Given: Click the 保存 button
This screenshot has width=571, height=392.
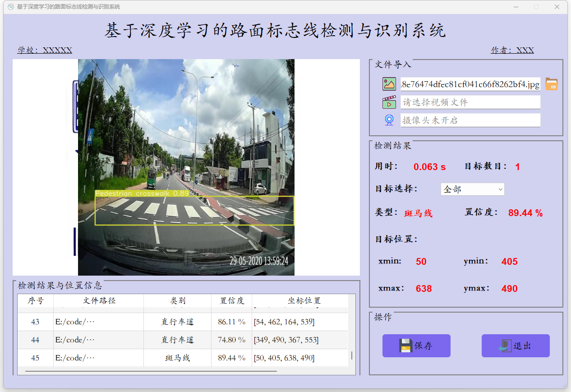Looking at the screenshot, I should 416,346.
